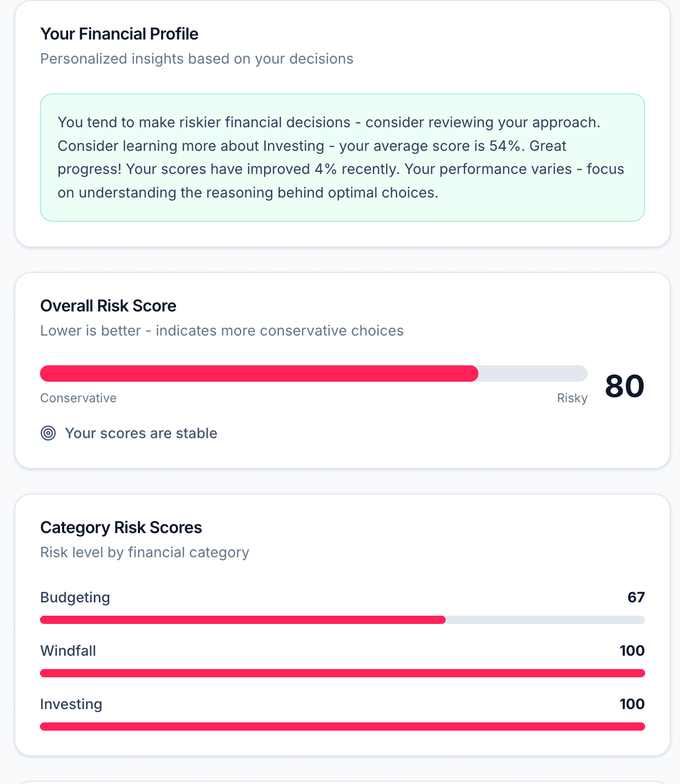Click the Budgeting risk progress bar
The image size is (680, 784).
[342, 620]
